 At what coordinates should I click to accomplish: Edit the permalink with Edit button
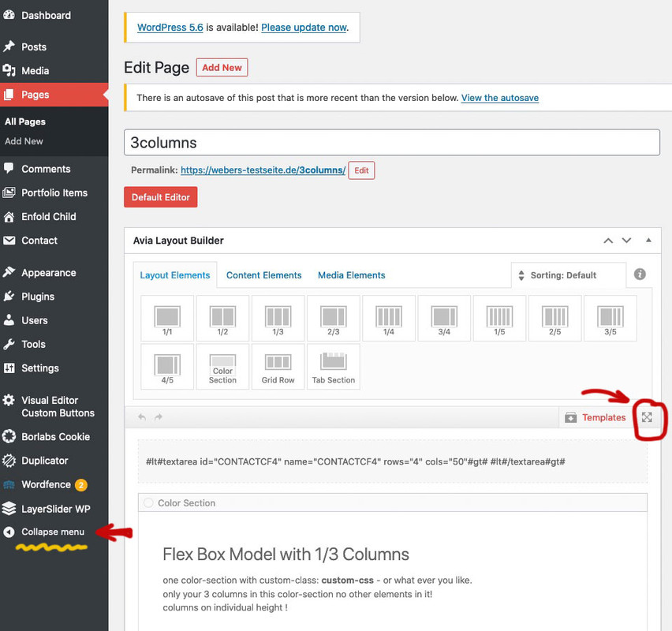tap(361, 170)
